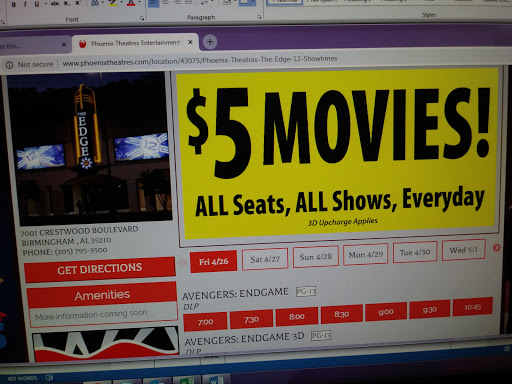Click The Edge 12 theatre photo
Image resolution: width=512 pixels, height=384 pixels.
[x=89, y=148]
